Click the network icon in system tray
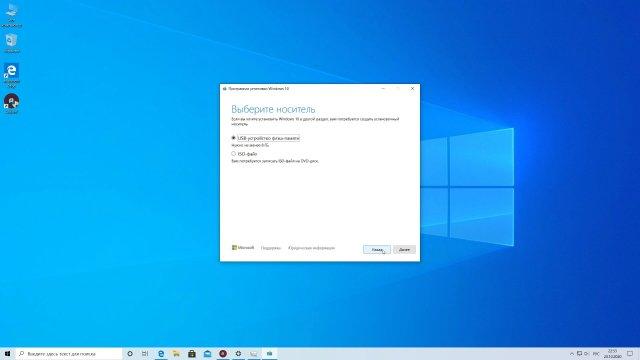This screenshot has height=360, width=640. [x=579, y=353]
